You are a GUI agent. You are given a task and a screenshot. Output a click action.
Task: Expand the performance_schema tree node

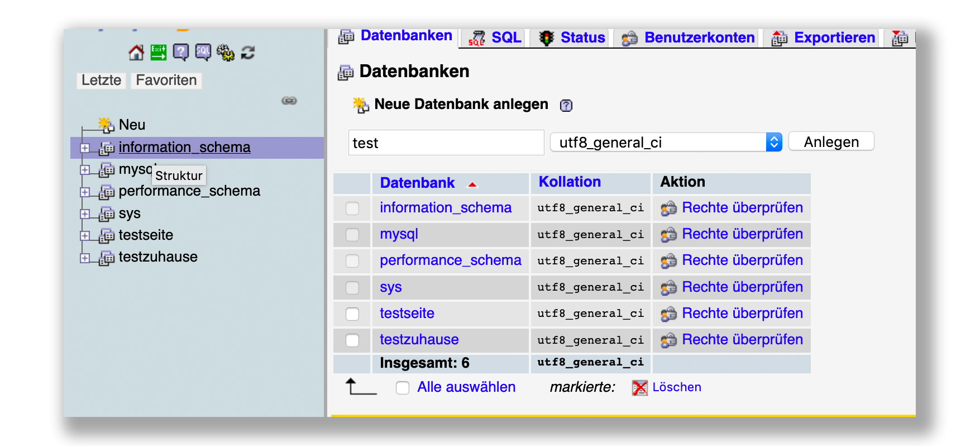(85, 192)
